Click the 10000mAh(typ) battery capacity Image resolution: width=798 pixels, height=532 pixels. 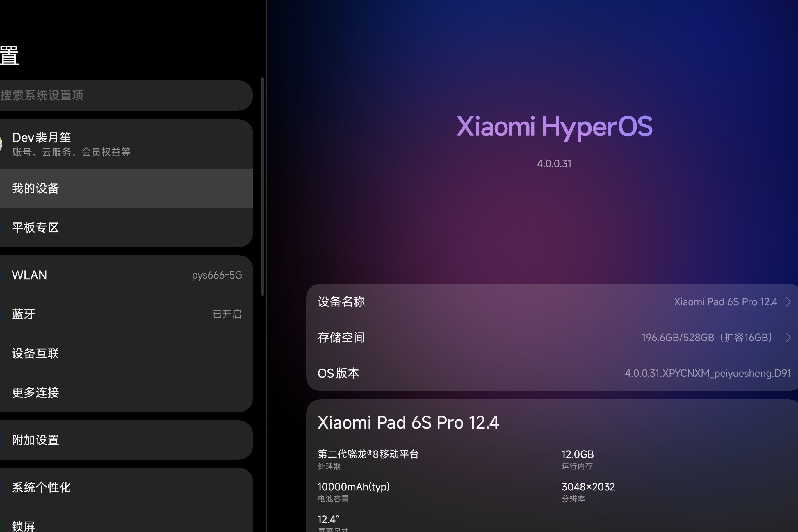click(354, 487)
